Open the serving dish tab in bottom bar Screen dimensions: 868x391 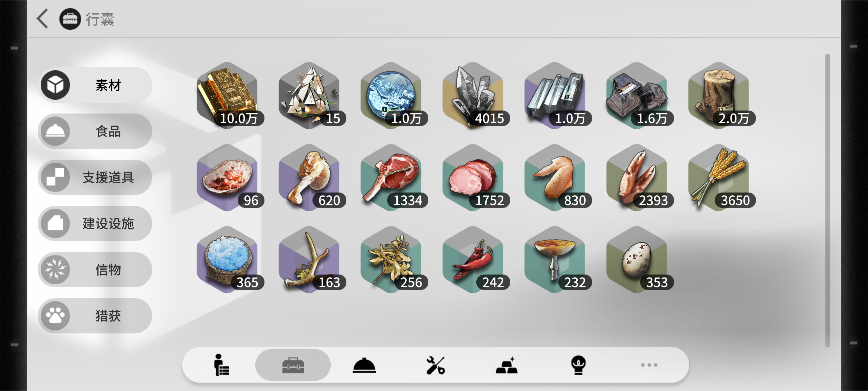(364, 365)
